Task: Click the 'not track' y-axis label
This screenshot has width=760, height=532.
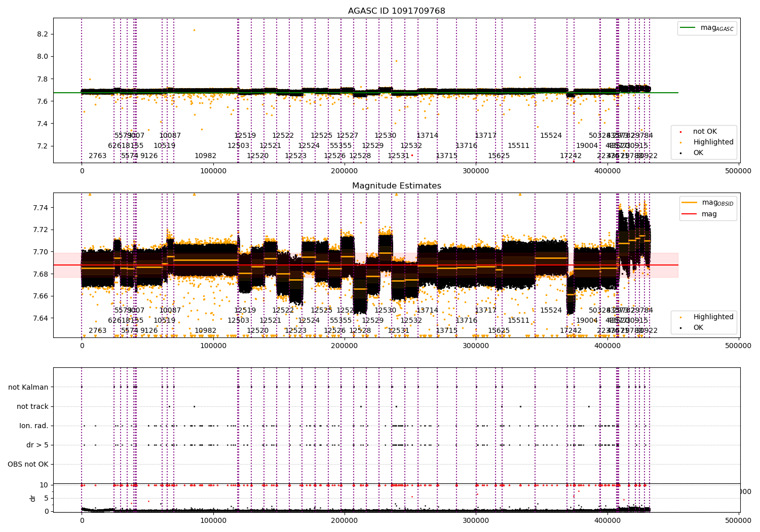Action: point(32,407)
